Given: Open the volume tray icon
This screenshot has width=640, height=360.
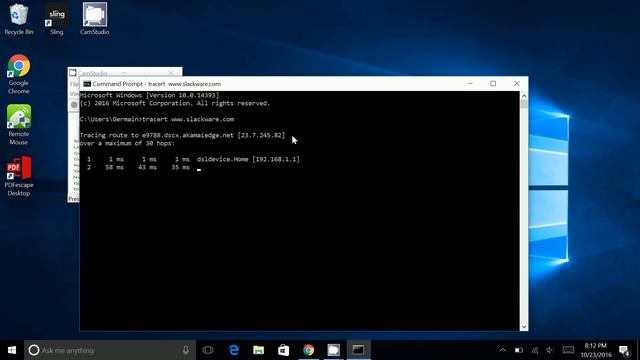Looking at the screenshot, I should point(550,350).
